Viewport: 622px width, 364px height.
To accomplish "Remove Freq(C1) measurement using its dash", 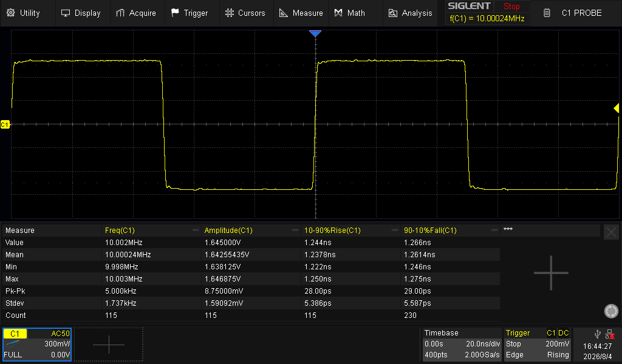I will pos(195,230).
